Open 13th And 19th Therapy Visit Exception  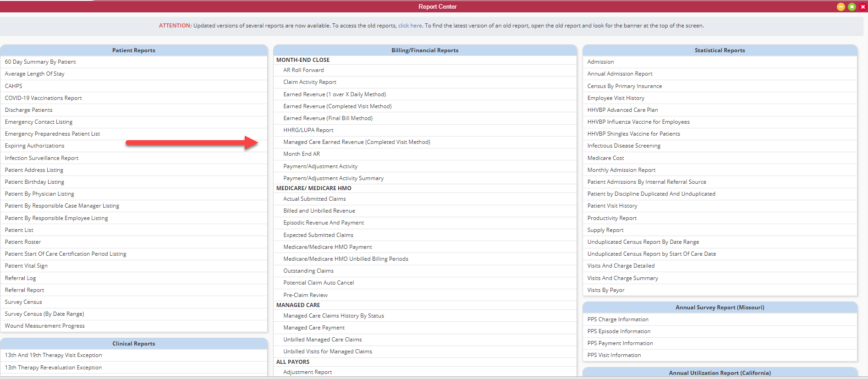pos(53,355)
